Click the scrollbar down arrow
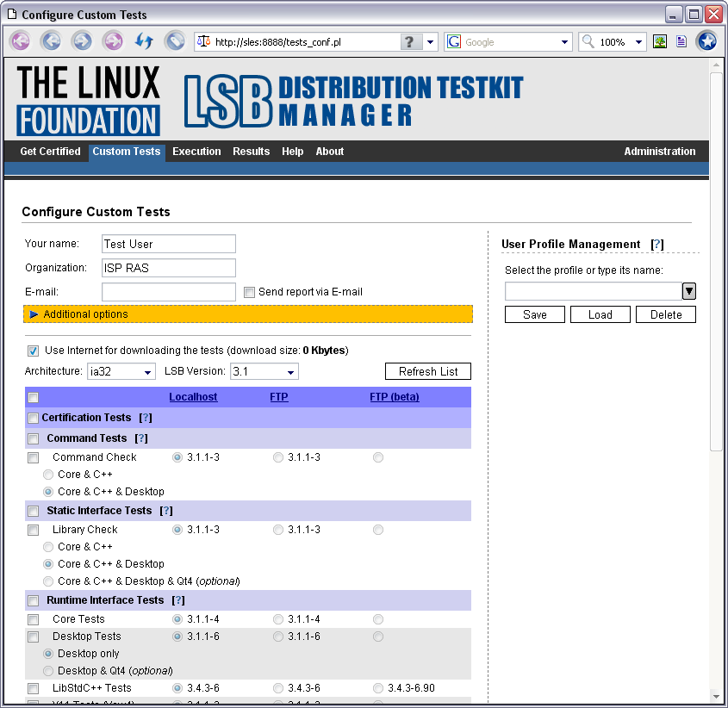Screen dimensions: 728x708 717,696
